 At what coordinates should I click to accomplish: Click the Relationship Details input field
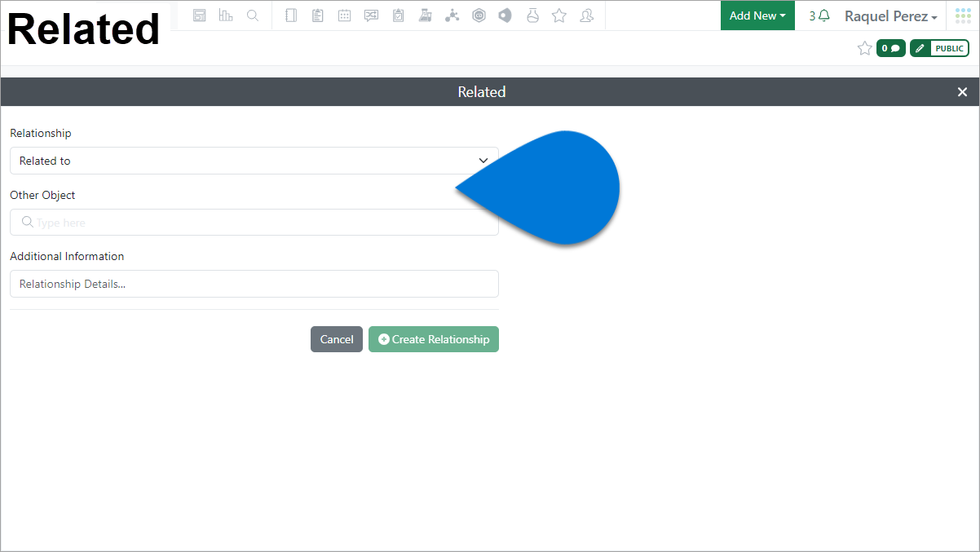coord(254,284)
